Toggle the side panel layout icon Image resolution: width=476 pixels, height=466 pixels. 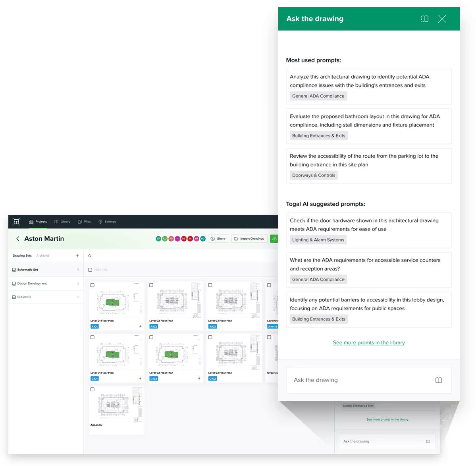coord(424,19)
